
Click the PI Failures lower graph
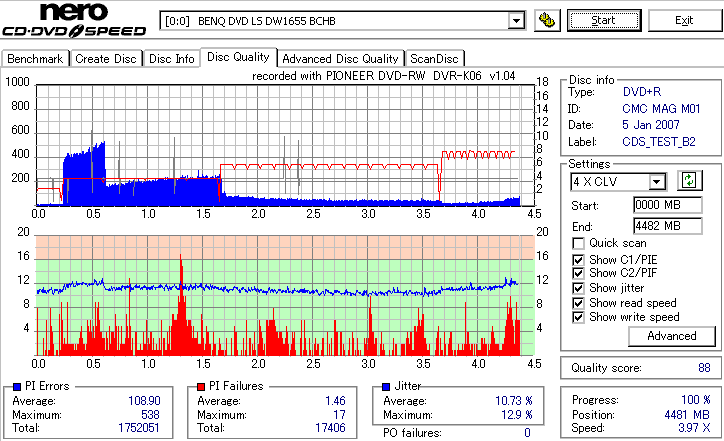tap(285, 296)
